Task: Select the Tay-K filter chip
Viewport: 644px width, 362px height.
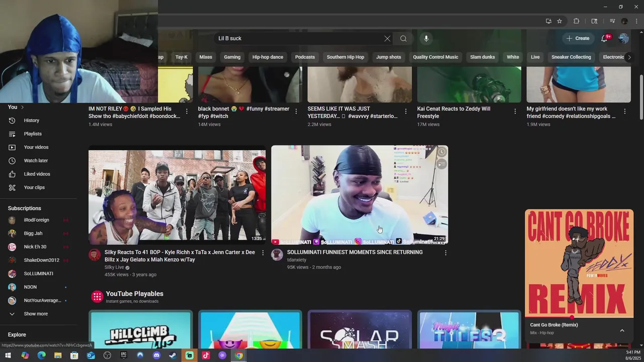Action: click(x=181, y=57)
